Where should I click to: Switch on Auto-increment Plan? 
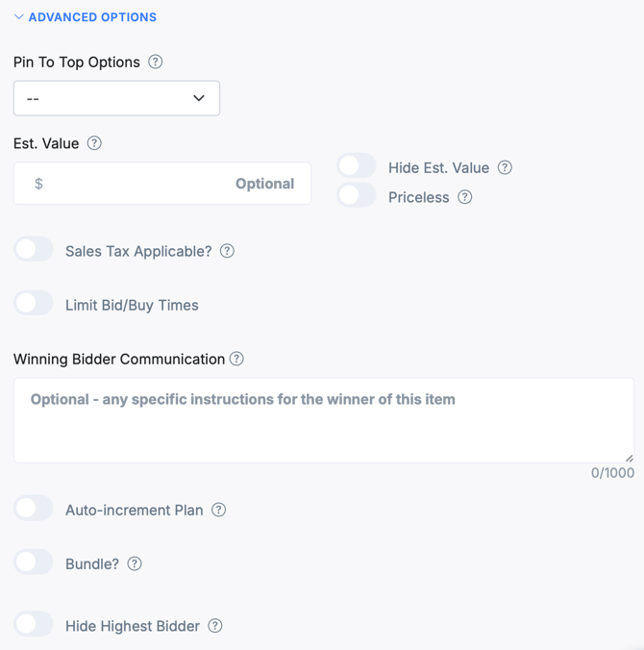[34, 508]
